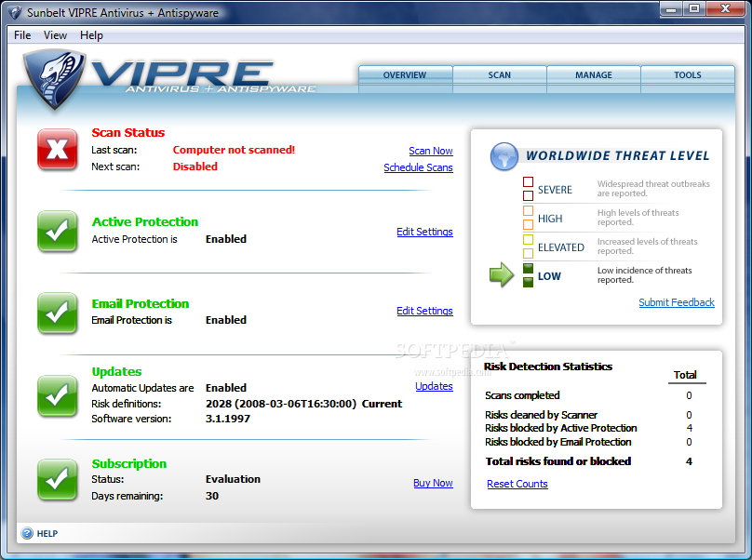Click the ELEVATED threat level label
Viewport: 752px width, 560px height.
click(561, 247)
